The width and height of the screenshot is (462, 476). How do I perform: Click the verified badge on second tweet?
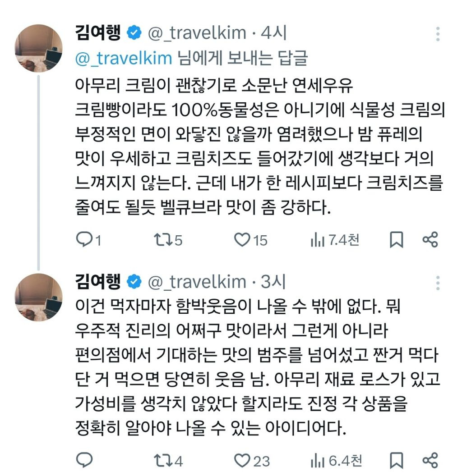click(133, 282)
